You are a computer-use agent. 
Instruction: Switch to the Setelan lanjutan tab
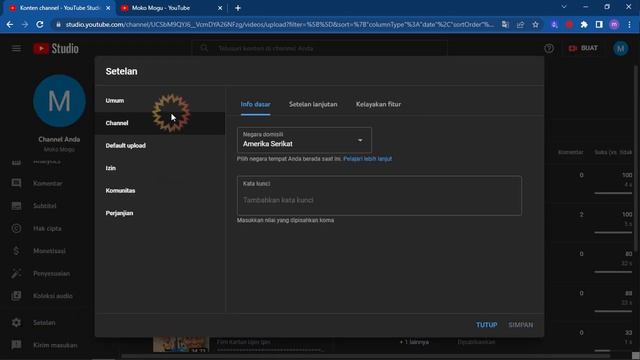[313, 104]
